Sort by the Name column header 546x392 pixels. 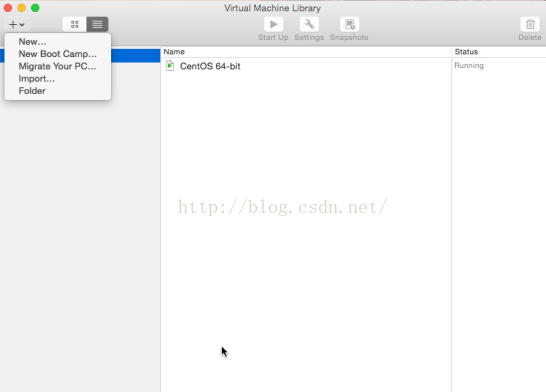pos(306,52)
